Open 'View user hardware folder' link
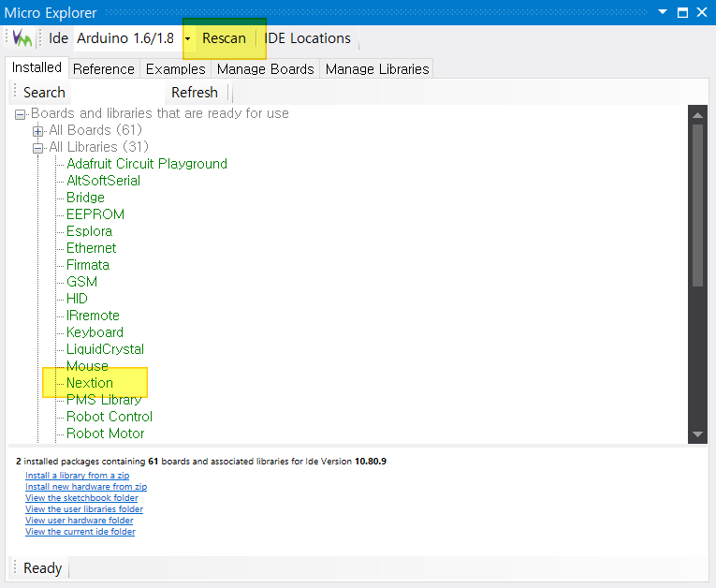The image size is (716, 588). (x=80, y=521)
